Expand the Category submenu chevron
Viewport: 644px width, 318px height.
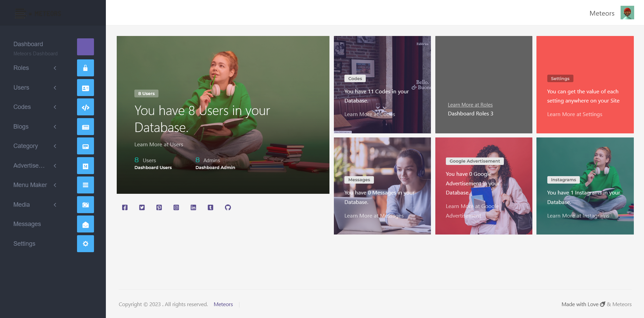55,146
